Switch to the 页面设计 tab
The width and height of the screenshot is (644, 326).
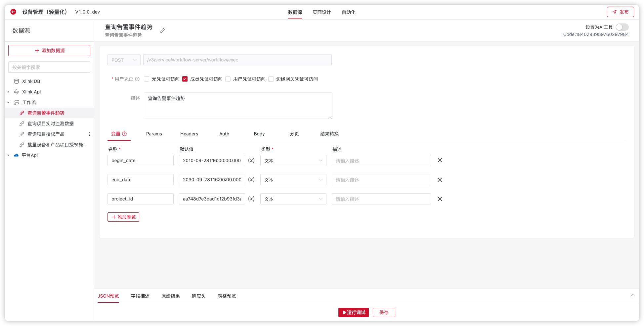(321, 12)
